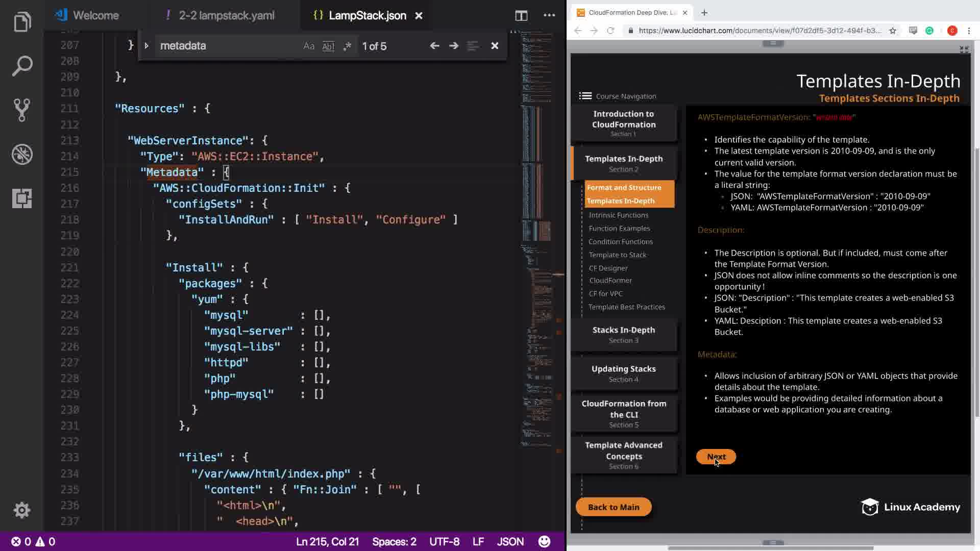Open the Search view in activity bar
Screen dimensions: 980x551
22,66
